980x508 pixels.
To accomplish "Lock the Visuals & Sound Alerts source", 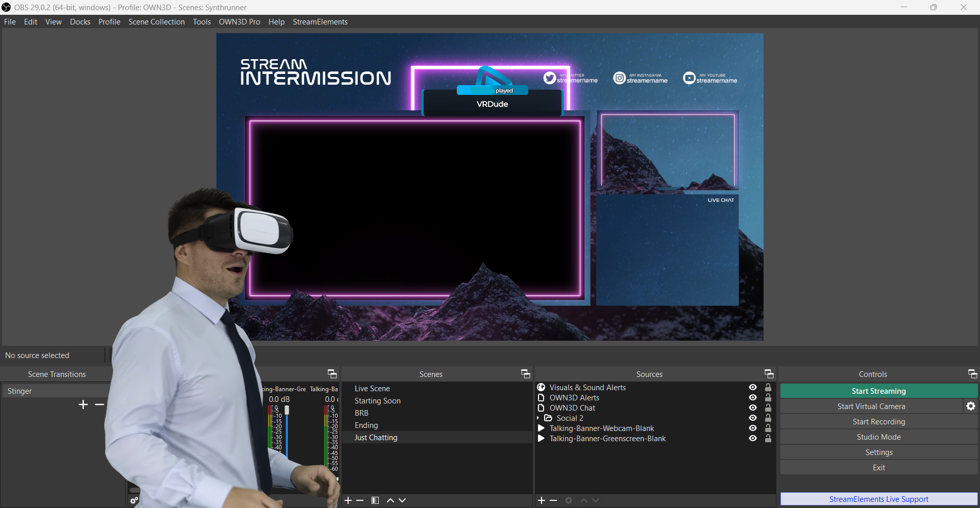I will 768,388.
